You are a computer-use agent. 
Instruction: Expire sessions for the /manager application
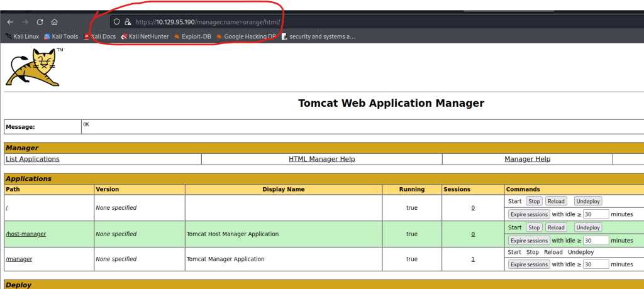tap(528, 264)
